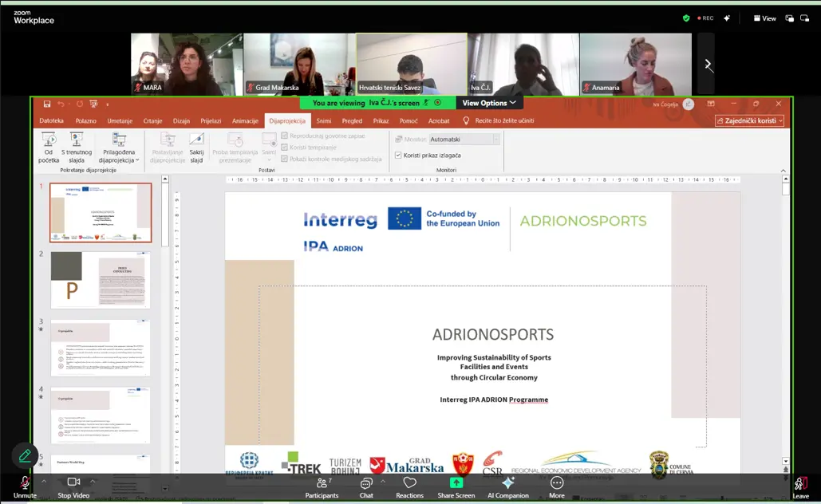Screen dimensions: 821x504
Task: Switch to the Animacije ribbon tab
Action: (245, 121)
